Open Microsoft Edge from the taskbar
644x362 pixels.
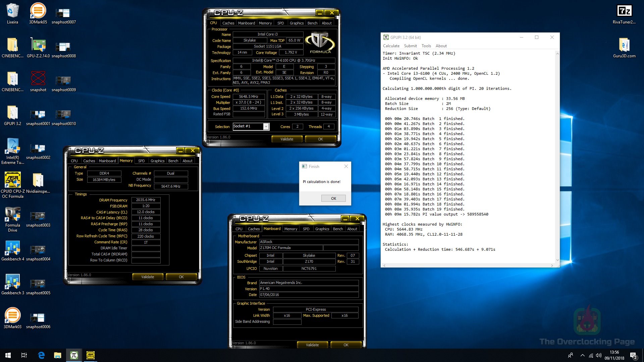pyautogui.click(x=41, y=355)
